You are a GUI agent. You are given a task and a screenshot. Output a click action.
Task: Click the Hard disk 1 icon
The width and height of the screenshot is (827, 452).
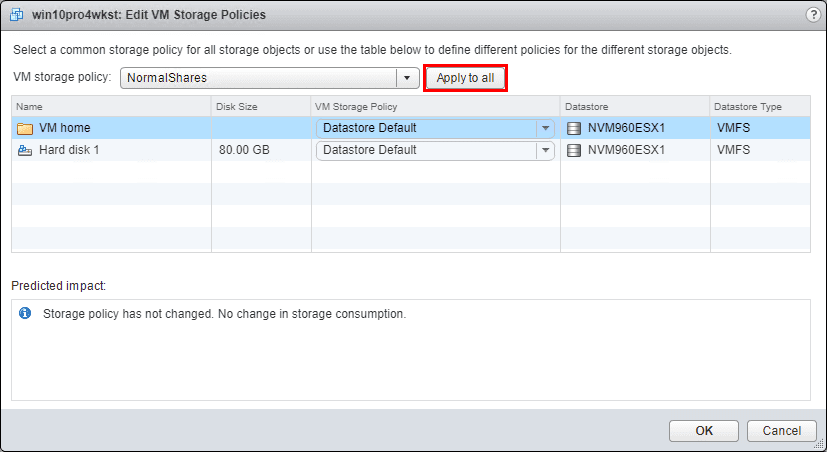coord(25,150)
